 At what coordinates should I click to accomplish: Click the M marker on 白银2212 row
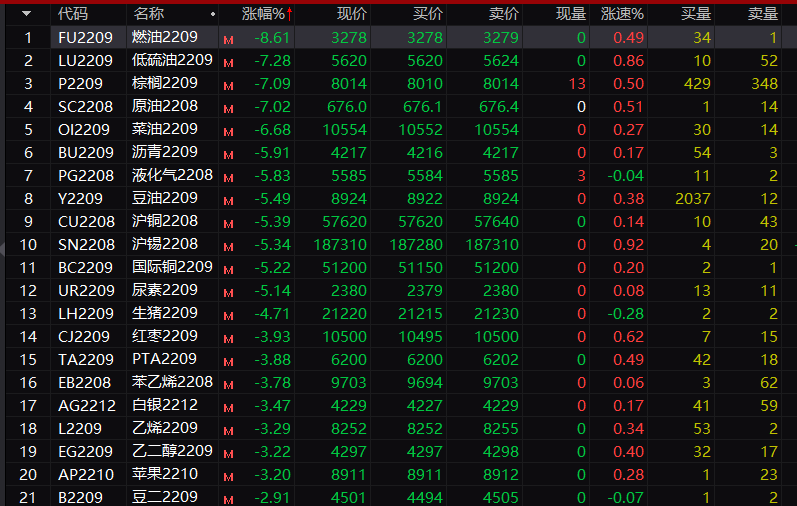pos(229,407)
